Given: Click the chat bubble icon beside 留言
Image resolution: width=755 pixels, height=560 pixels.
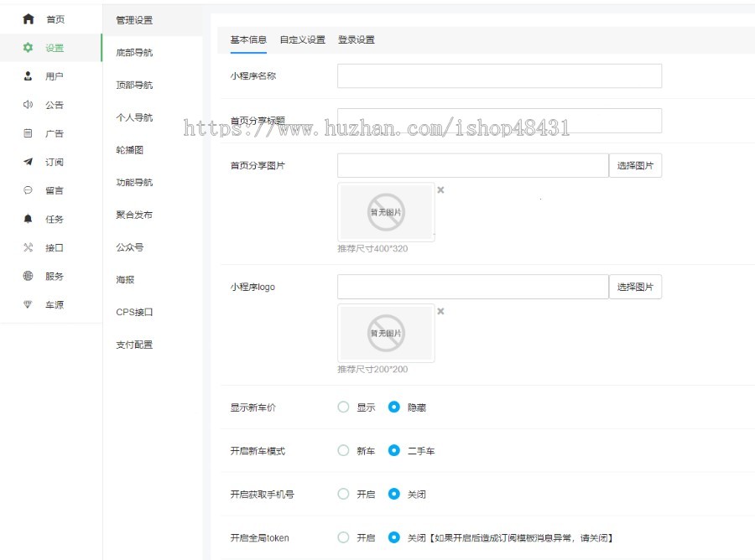Looking at the screenshot, I should tap(28, 190).
